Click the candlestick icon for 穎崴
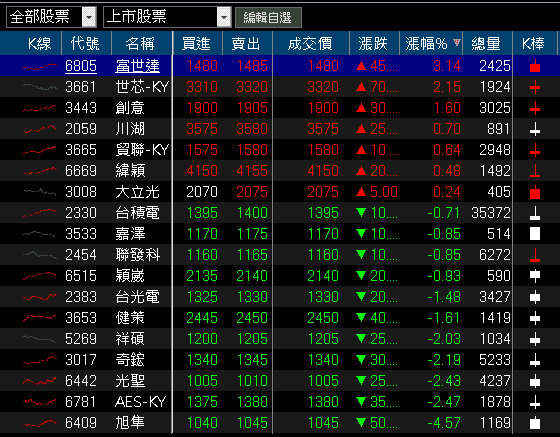The width and height of the screenshot is (560, 437). coord(535,276)
